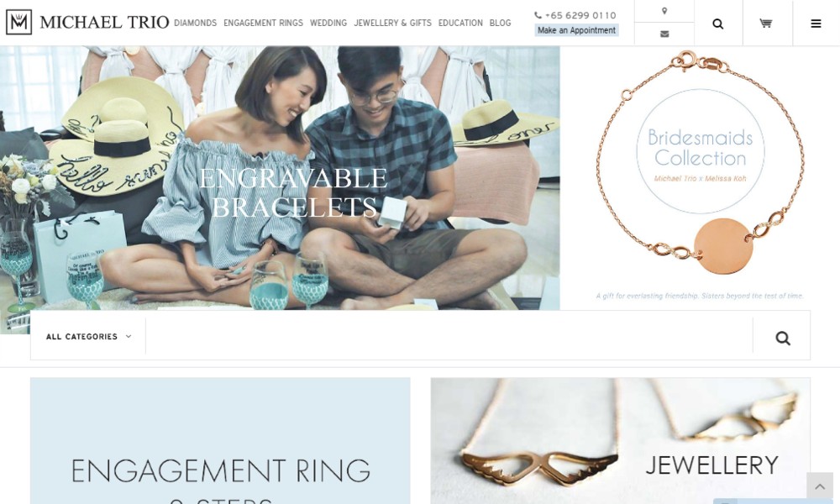
Task: Open the Bridesmaids Collection bracelet banner
Action: pos(700,178)
